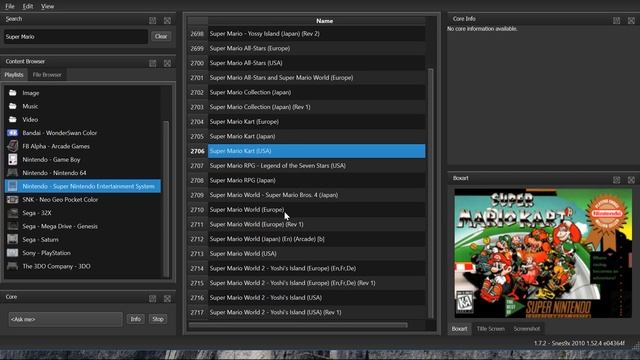Open the File menu
This screenshot has height=360, width=640.
(x=10, y=6)
